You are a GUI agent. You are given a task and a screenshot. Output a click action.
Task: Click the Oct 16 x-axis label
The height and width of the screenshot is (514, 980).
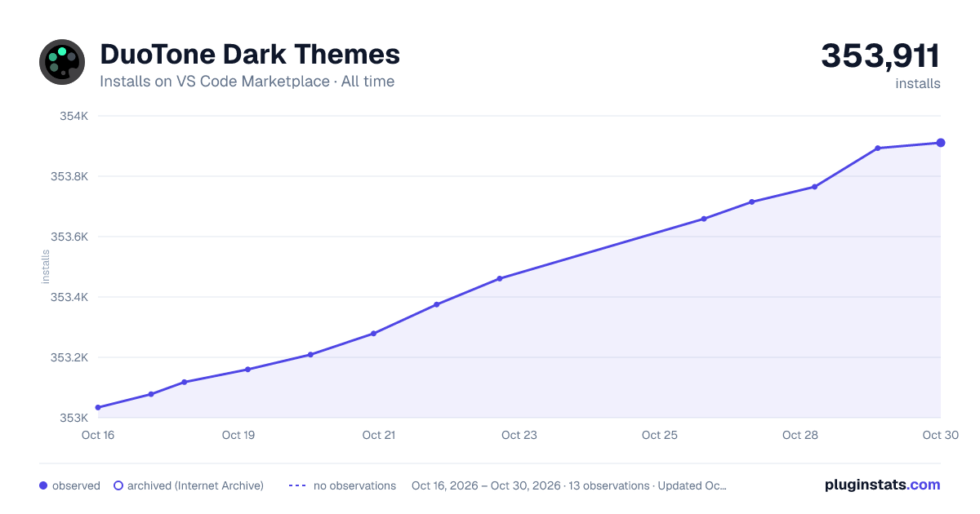98,435
